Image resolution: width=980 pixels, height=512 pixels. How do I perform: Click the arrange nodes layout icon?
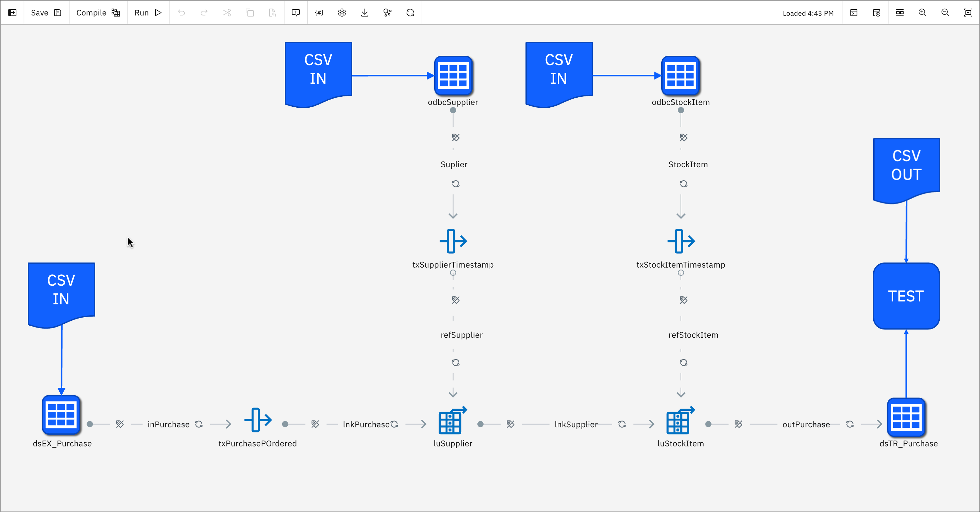pyautogui.click(x=900, y=13)
